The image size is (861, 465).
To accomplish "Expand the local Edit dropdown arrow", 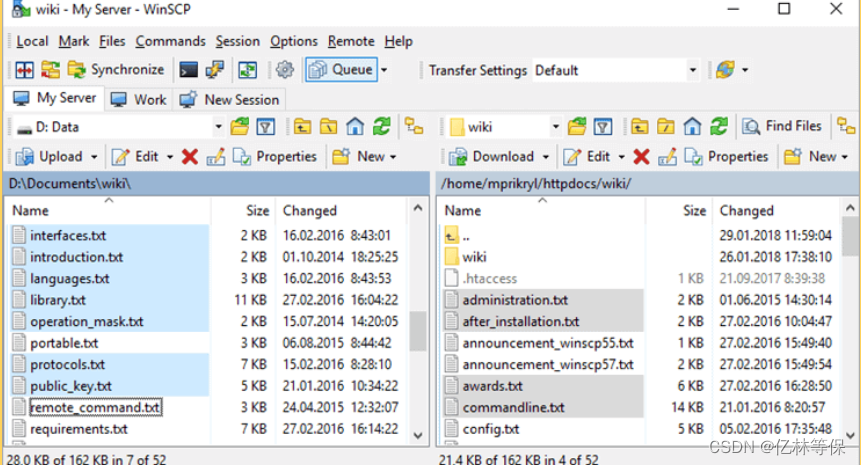I will (170, 157).
